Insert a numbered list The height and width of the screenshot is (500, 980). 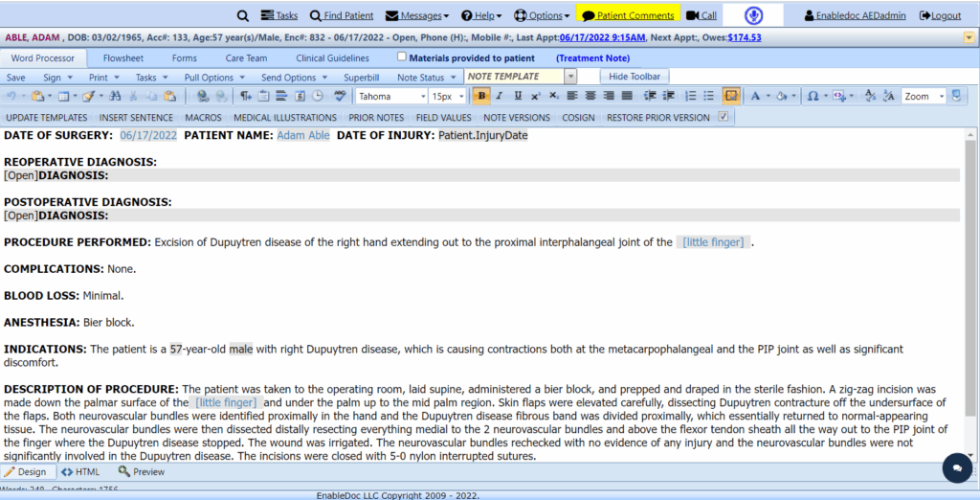point(690,97)
